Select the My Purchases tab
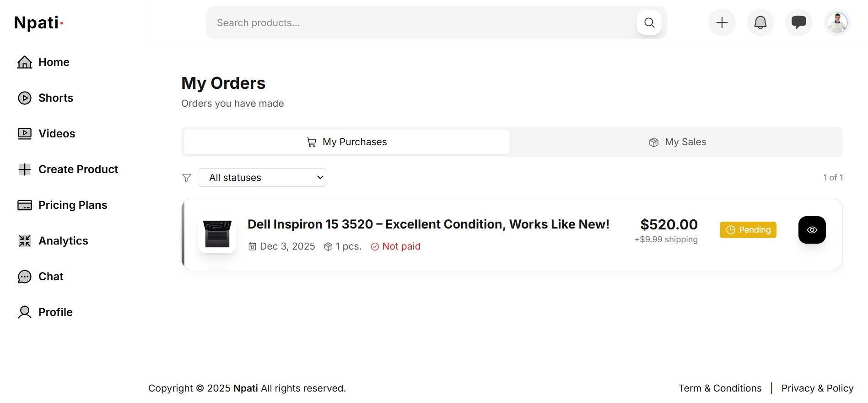The image size is (868, 403). (x=346, y=142)
